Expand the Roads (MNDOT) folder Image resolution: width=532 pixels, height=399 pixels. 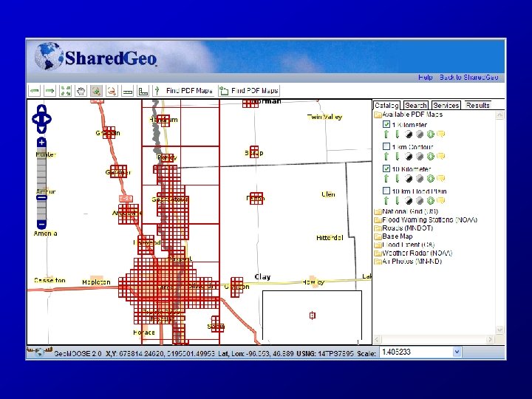[x=378, y=228]
